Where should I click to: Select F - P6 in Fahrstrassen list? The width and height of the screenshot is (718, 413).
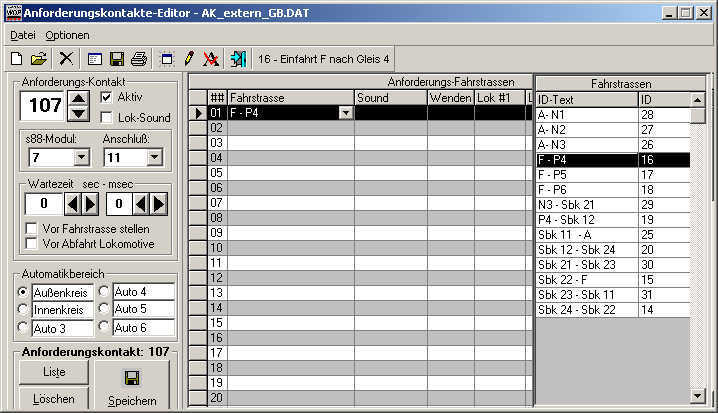613,190
